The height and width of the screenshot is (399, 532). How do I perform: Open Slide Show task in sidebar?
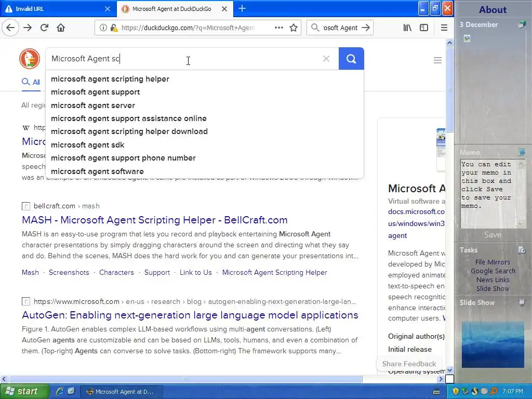pyautogui.click(x=493, y=288)
